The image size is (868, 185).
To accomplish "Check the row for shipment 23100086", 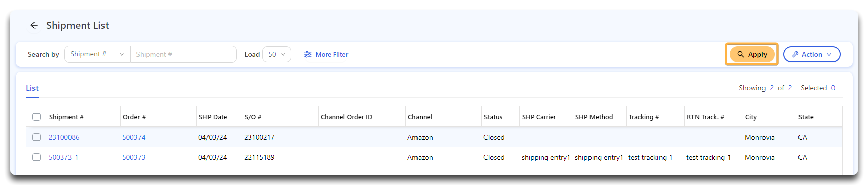I will coord(37,137).
